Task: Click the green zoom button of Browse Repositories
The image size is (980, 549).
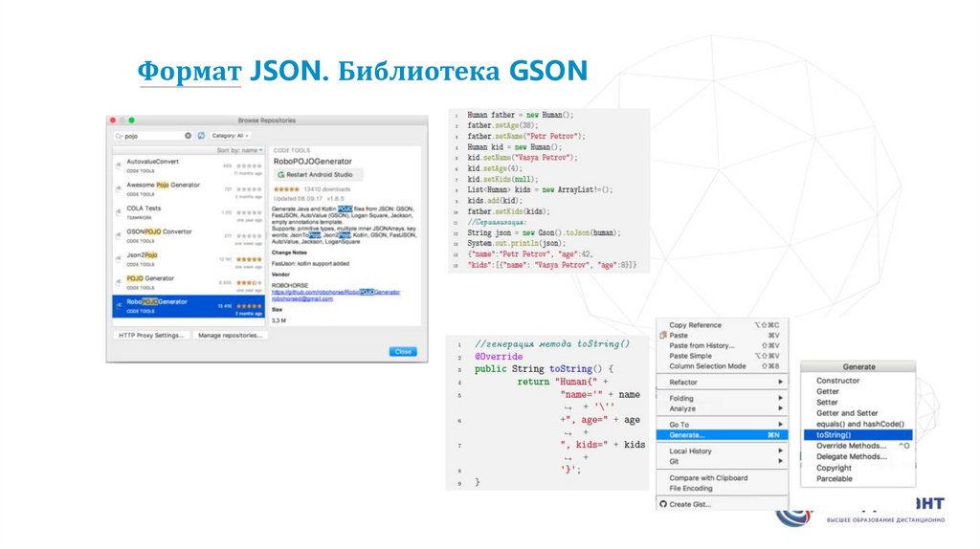Action: (132, 120)
